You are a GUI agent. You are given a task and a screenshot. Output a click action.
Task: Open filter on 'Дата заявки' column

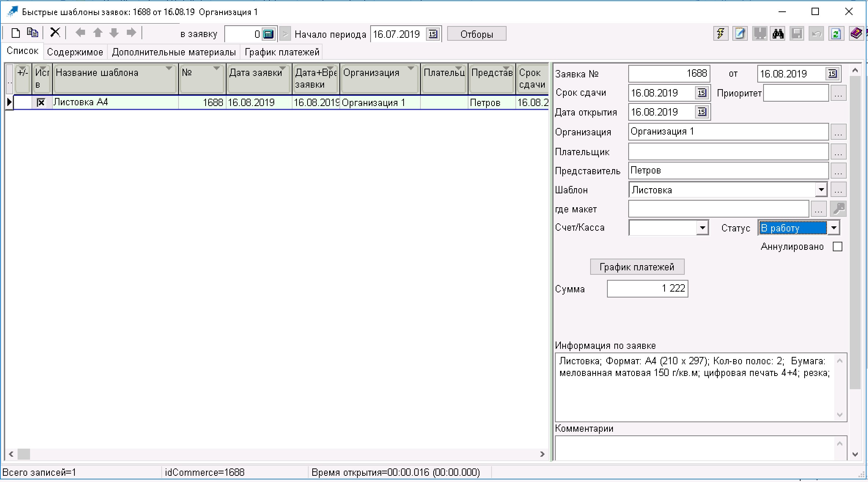click(x=283, y=69)
